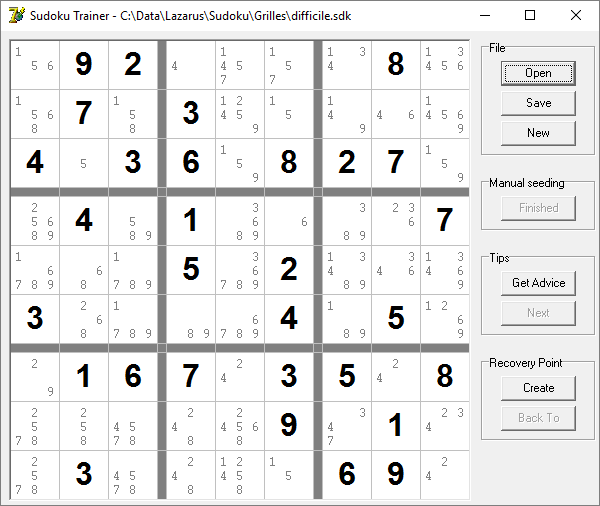The width and height of the screenshot is (600, 506).
Task: Click the cell with candidates 2 and 9 only
Action: [35, 377]
